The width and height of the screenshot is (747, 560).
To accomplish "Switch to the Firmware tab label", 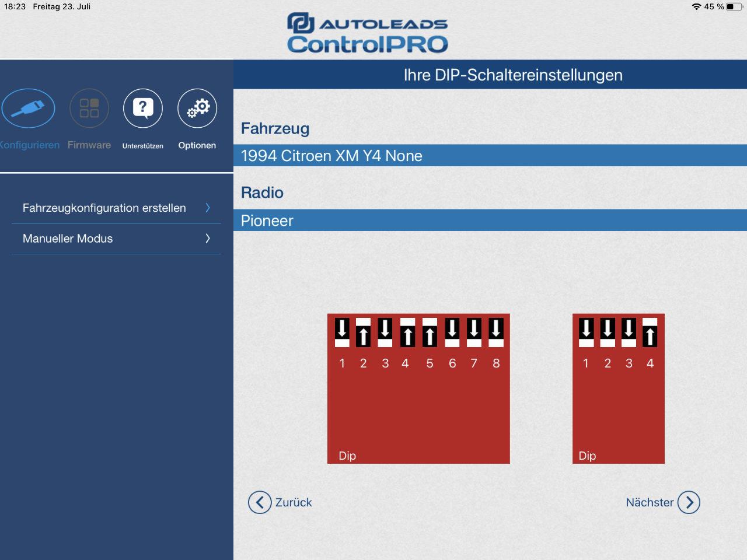I will [x=89, y=145].
